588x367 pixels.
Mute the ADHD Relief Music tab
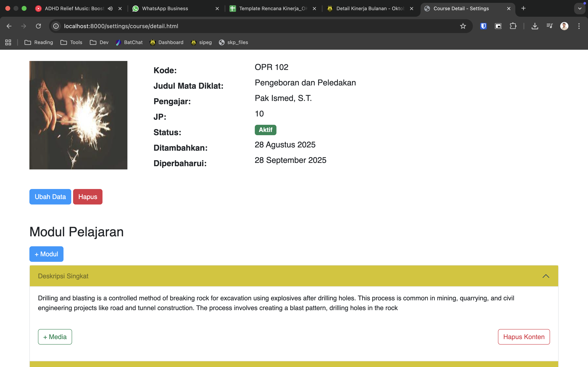pos(110,9)
